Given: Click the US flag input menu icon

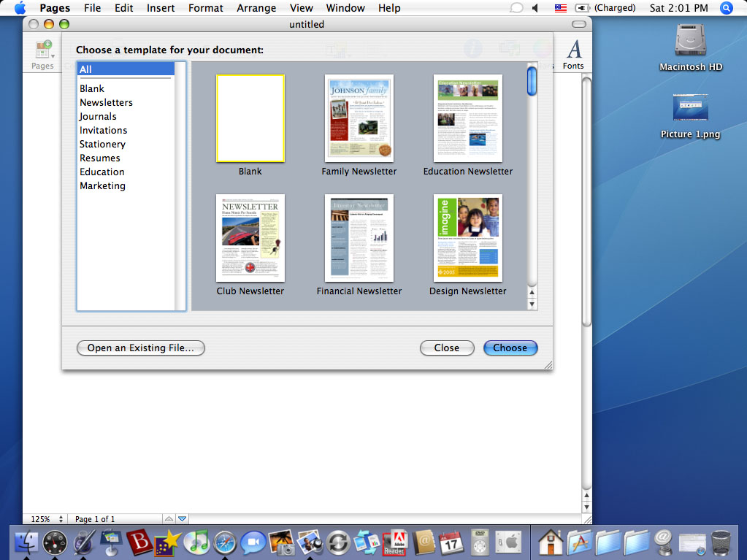Looking at the screenshot, I should pyautogui.click(x=560, y=7).
